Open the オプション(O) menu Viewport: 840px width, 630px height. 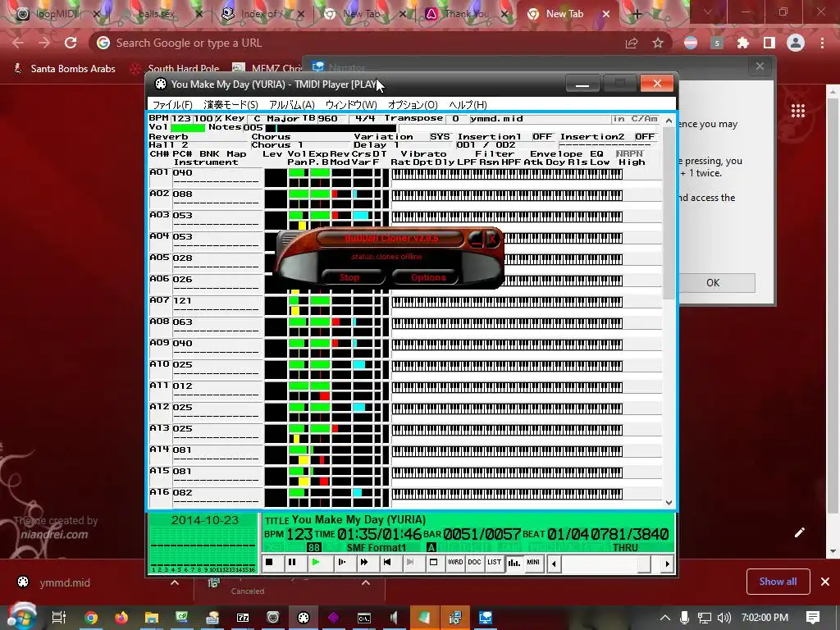coord(413,105)
